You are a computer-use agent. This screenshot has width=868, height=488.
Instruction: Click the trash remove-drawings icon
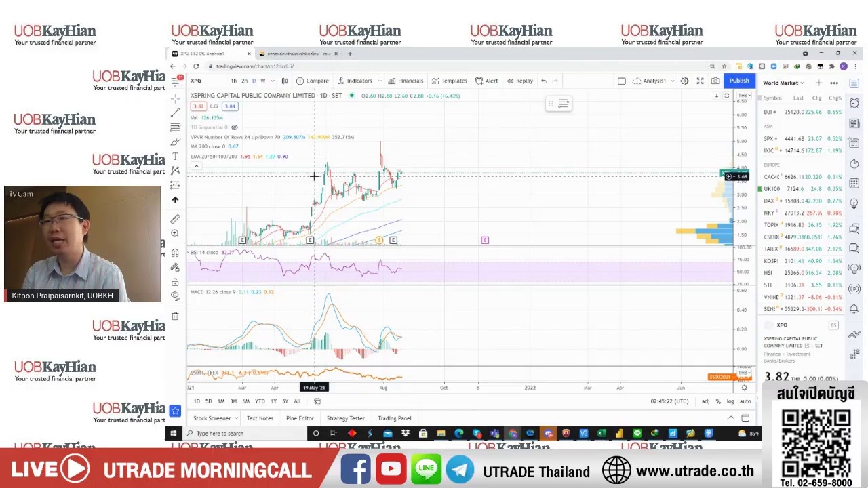(x=175, y=316)
